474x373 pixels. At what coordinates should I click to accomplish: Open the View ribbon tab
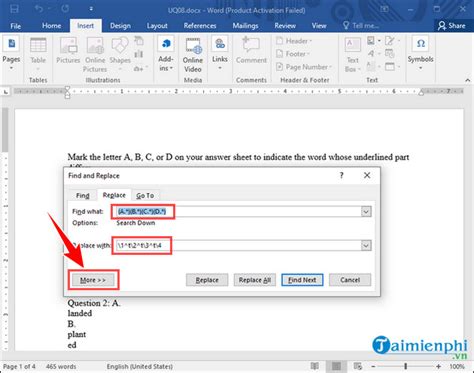(x=319, y=26)
